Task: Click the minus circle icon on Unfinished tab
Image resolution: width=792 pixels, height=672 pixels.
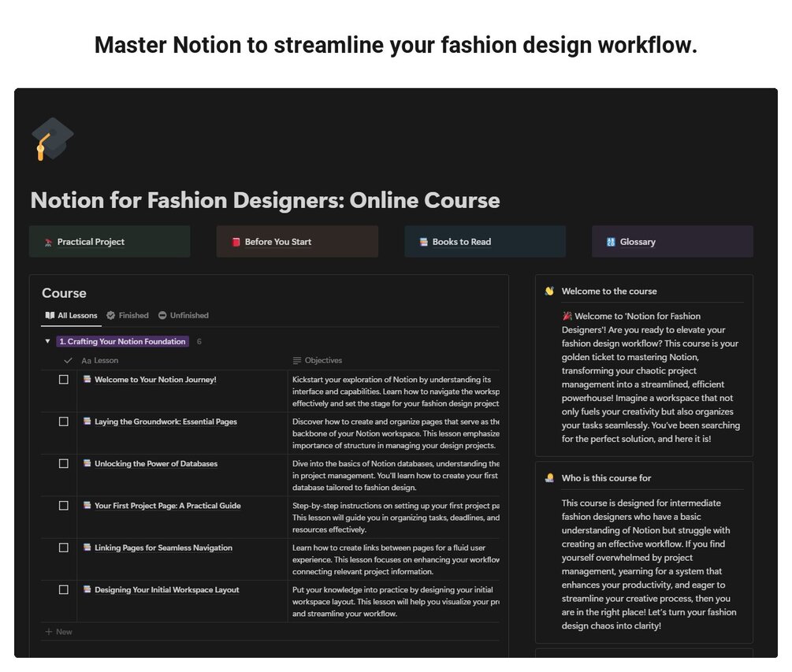Action: tap(162, 315)
